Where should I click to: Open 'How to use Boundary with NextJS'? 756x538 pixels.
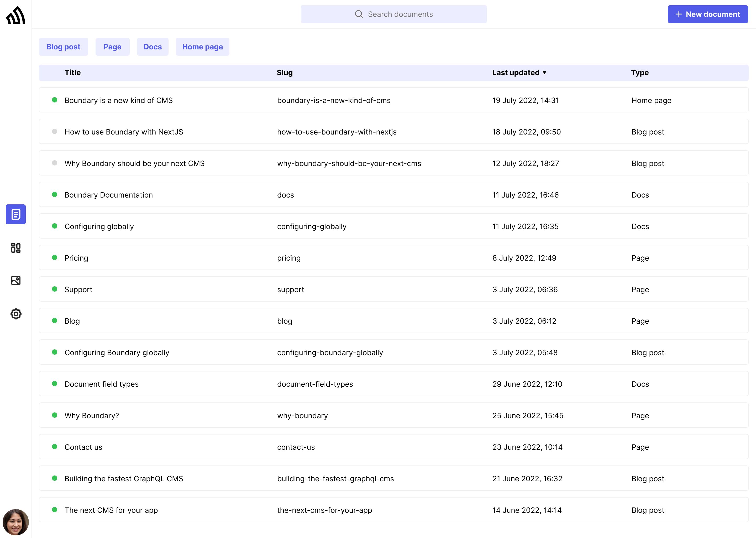pyautogui.click(x=124, y=132)
